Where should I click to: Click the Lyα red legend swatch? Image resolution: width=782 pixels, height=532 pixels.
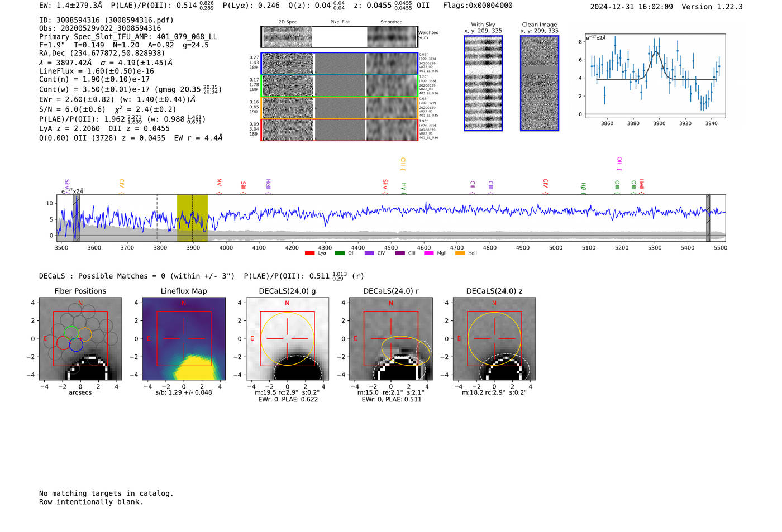[x=309, y=253]
